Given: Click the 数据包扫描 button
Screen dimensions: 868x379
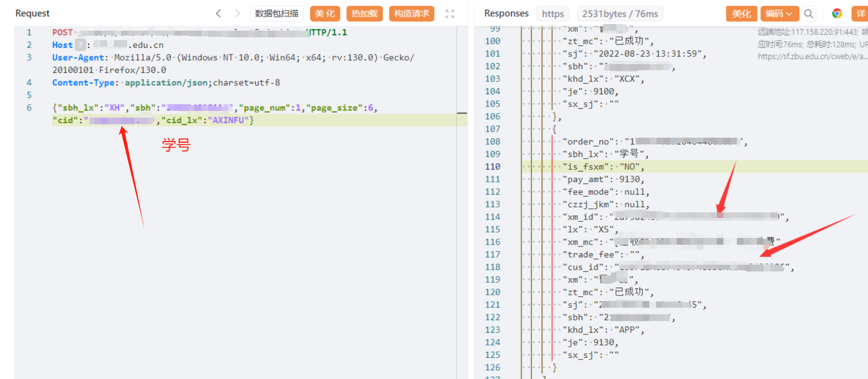Looking at the screenshot, I should 277,14.
